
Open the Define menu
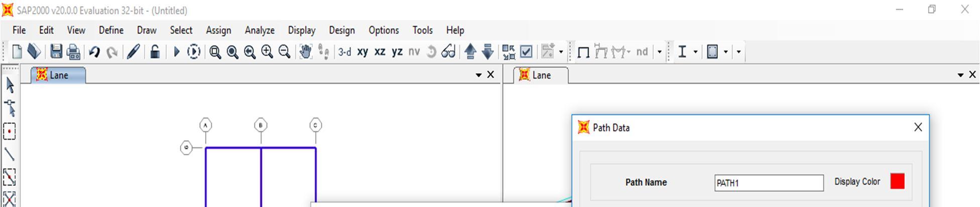tap(111, 30)
